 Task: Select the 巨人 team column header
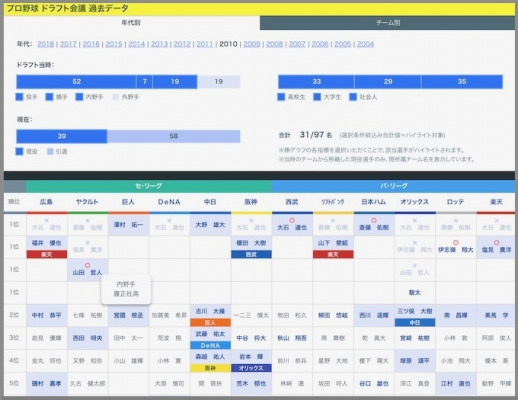coord(128,202)
